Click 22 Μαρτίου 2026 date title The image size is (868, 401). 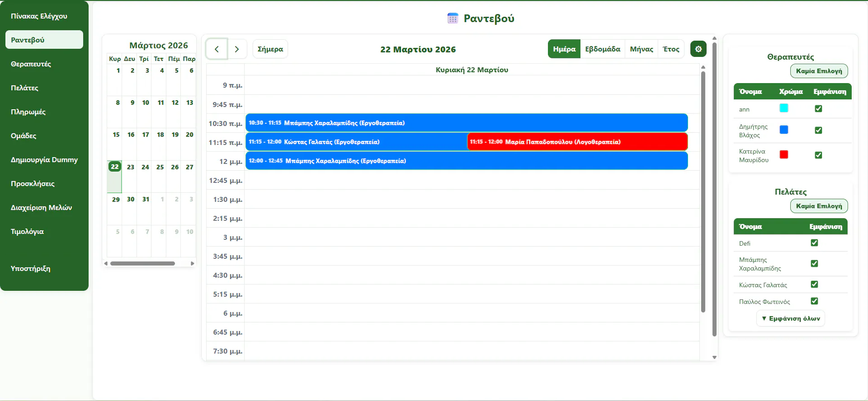(x=418, y=49)
